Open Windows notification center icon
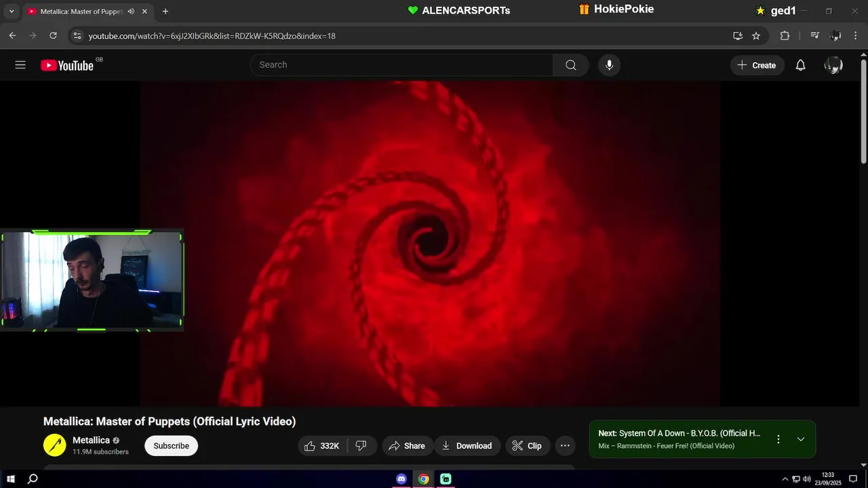This screenshot has width=868, height=488. click(853, 479)
